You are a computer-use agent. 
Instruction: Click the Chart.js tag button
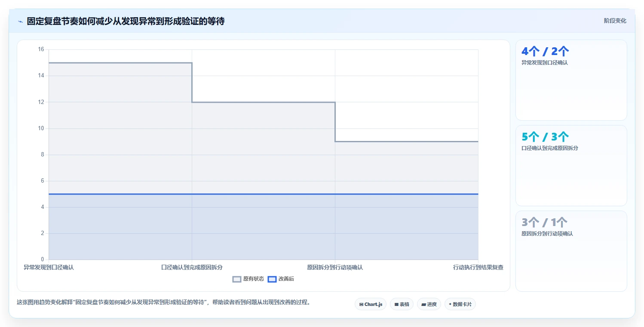pyautogui.click(x=371, y=304)
